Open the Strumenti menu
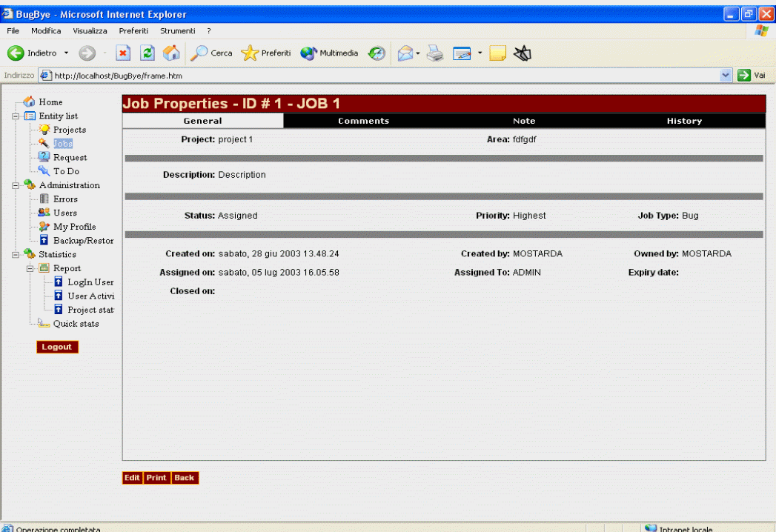 [x=177, y=31]
